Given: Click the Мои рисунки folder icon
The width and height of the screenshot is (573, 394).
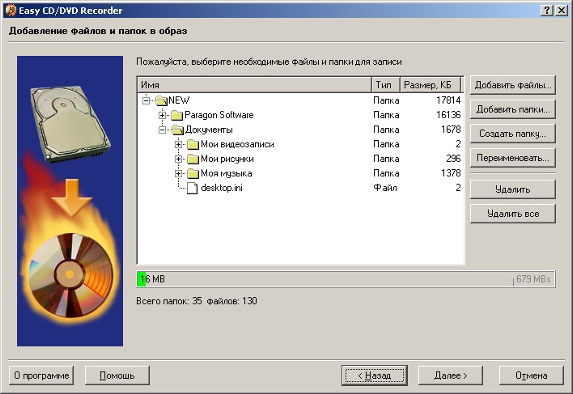Looking at the screenshot, I should (x=193, y=159).
